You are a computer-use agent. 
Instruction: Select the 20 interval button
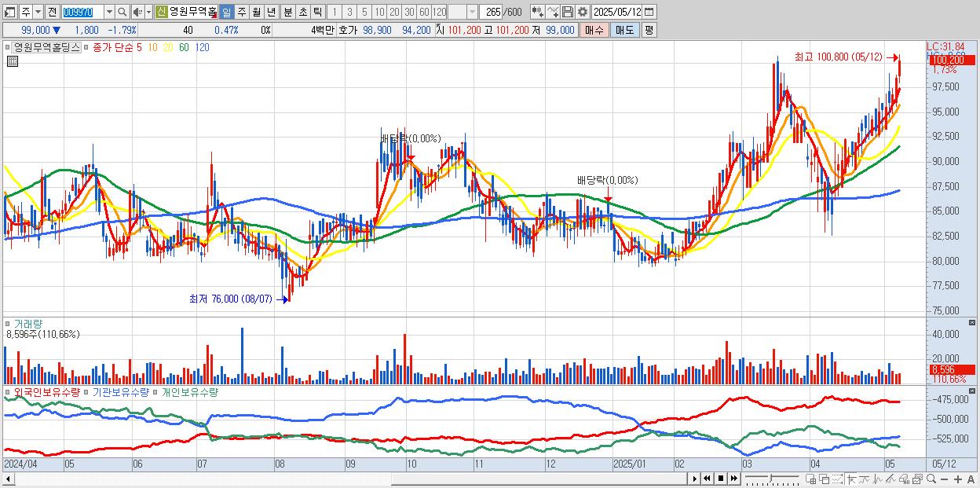(x=394, y=12)
